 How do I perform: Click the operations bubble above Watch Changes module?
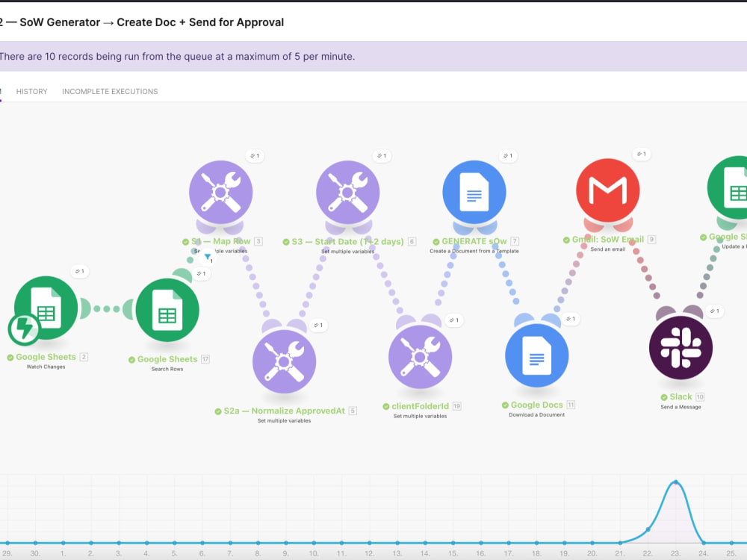point(80,272)
